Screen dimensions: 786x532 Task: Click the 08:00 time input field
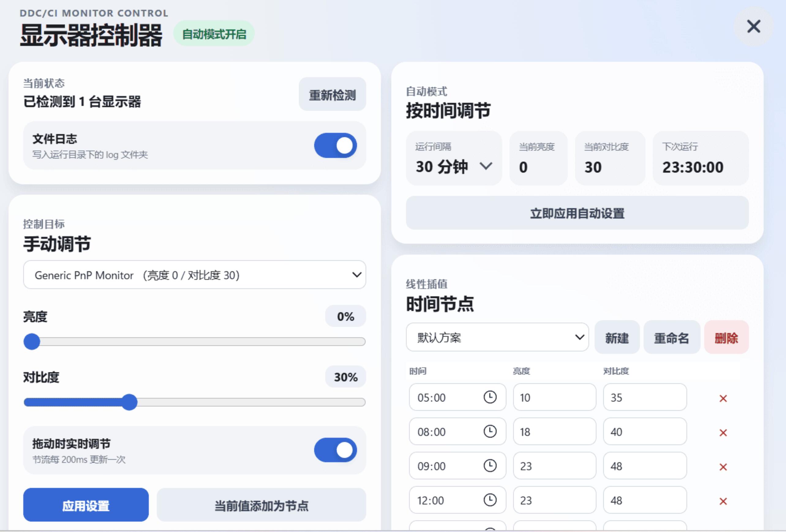[x=457, y=432]
